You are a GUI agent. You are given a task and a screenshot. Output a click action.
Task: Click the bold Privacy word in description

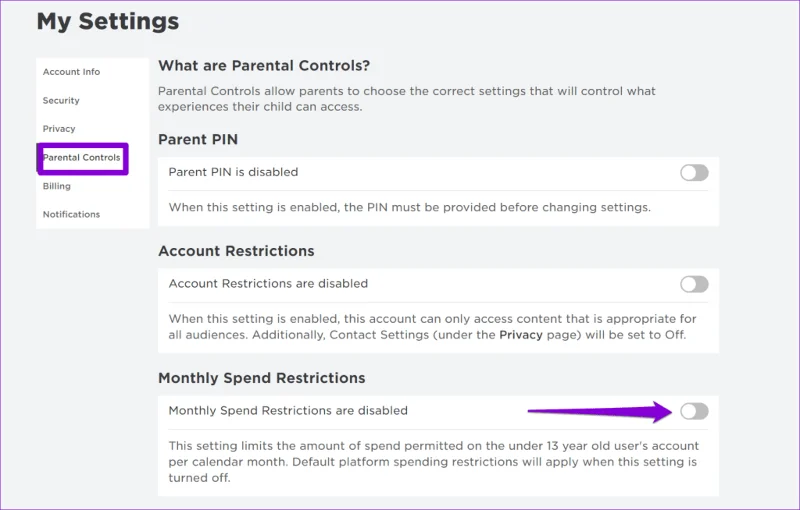520,335
